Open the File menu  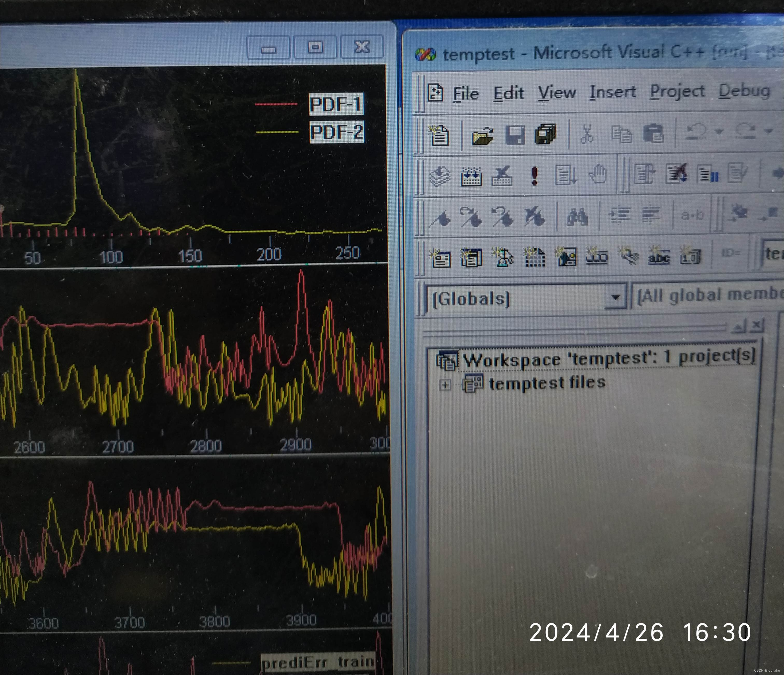[x=466, y=94]
